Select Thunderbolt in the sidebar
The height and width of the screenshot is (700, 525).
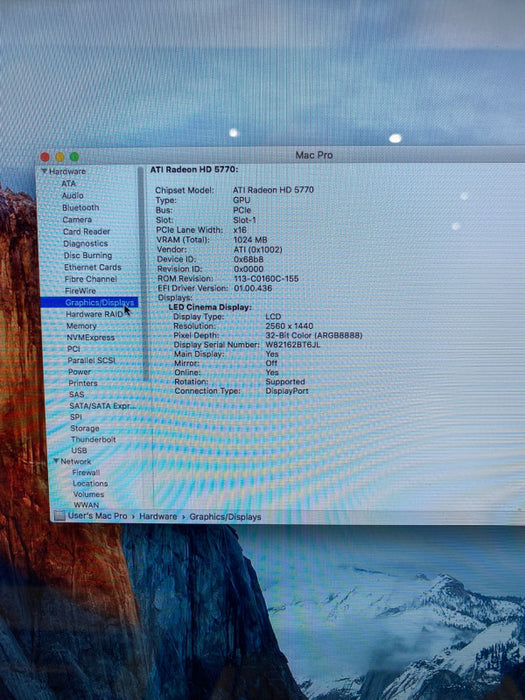point(93,439)
